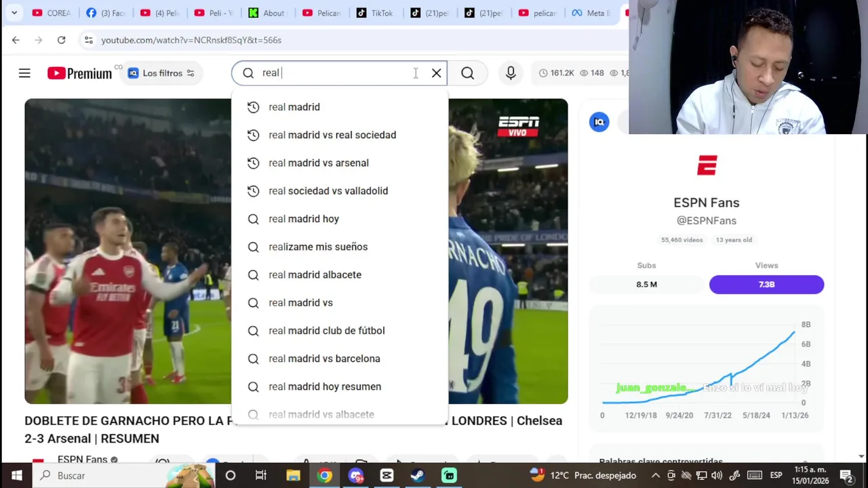Click the video player on Arsenal players
The image size is (868, 488).
[127, 251]
